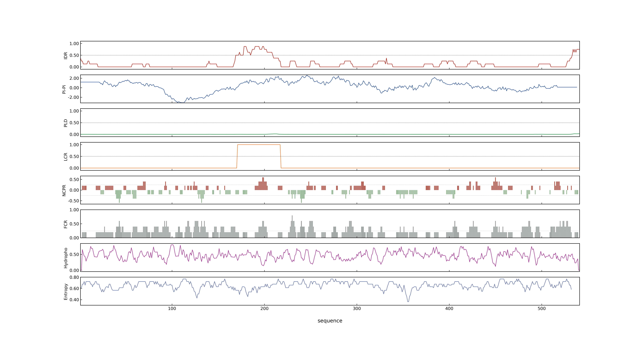Click the LCR y-axis label
This screenshot has width=644, height=343.
(66, 157)
